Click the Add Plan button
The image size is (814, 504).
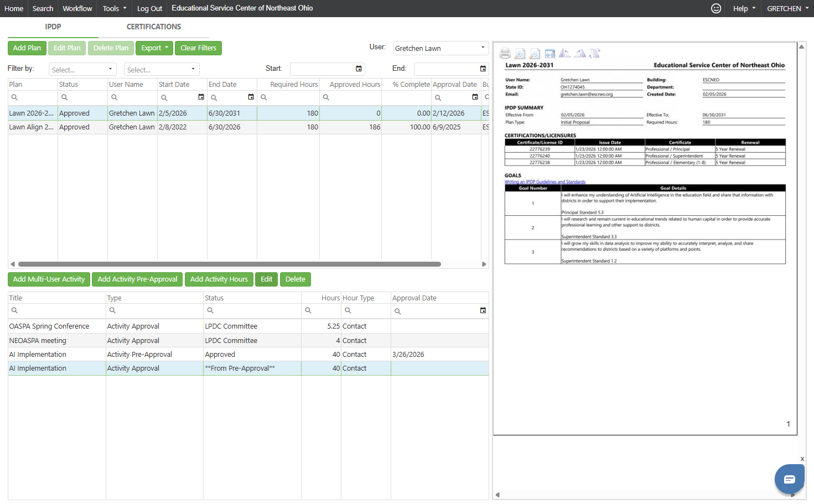click(27, 48)
